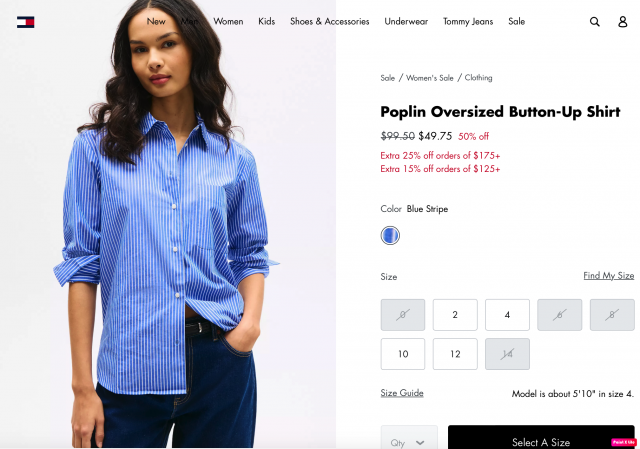Open the Kids menu
Image resolution: width=640 pixels, height=449 pixels.
click(x=267, y=22)
